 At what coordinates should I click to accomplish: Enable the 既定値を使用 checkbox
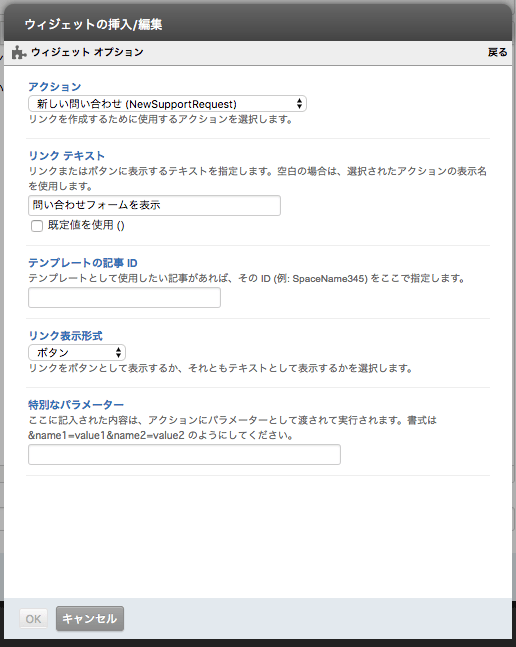click(x=37, y=226)
